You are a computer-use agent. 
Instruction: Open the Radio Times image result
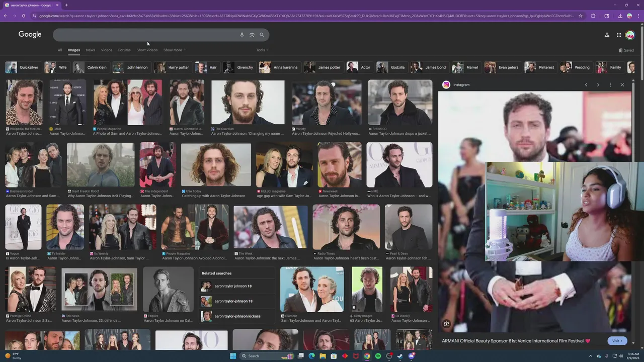(346, 227)
